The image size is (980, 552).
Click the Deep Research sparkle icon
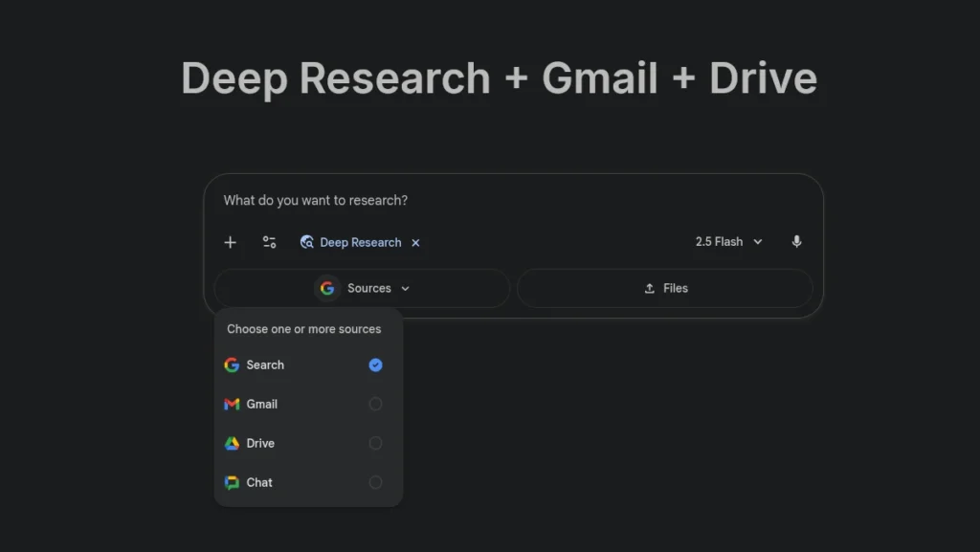tap(306, 242)
